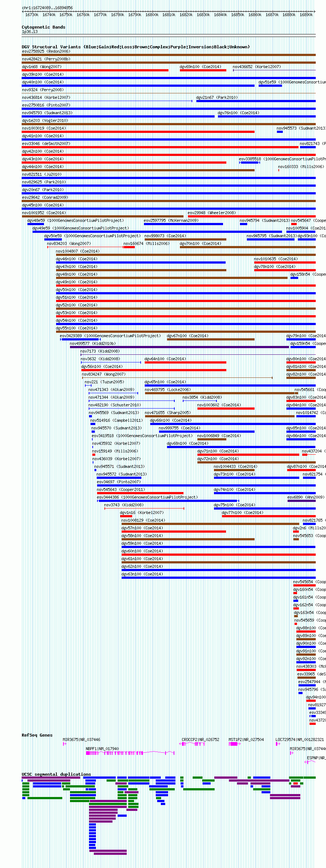Click variant label nsv160674 (Mills2006)
Image resolution: width=326 pixels, height=868 pixels.
click(147, 243)
